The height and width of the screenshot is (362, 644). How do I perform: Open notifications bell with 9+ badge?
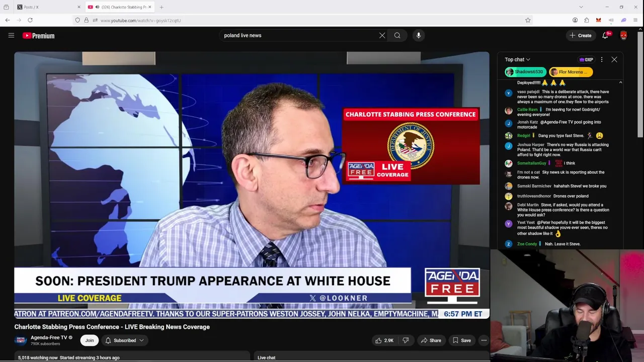tap(605, 35)
